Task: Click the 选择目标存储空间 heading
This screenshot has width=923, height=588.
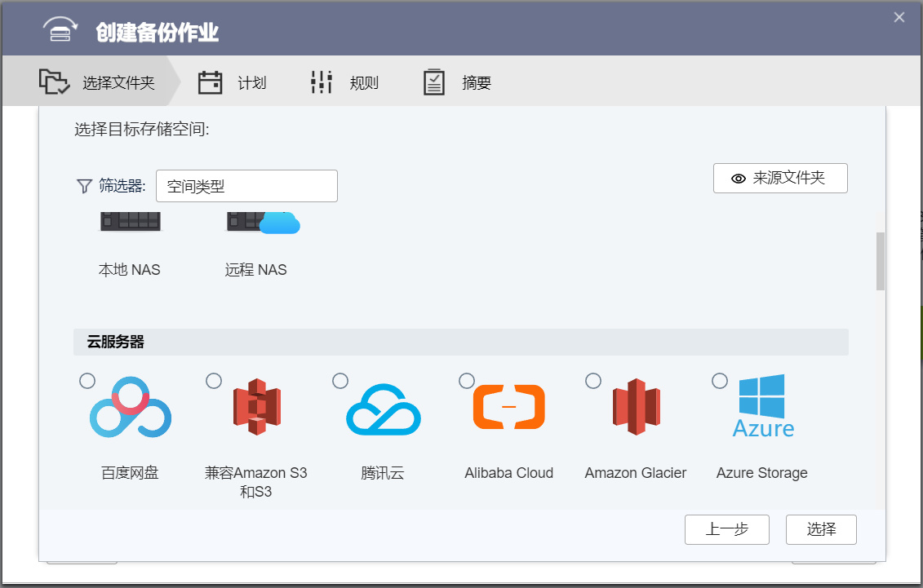Action: (142, 129)
